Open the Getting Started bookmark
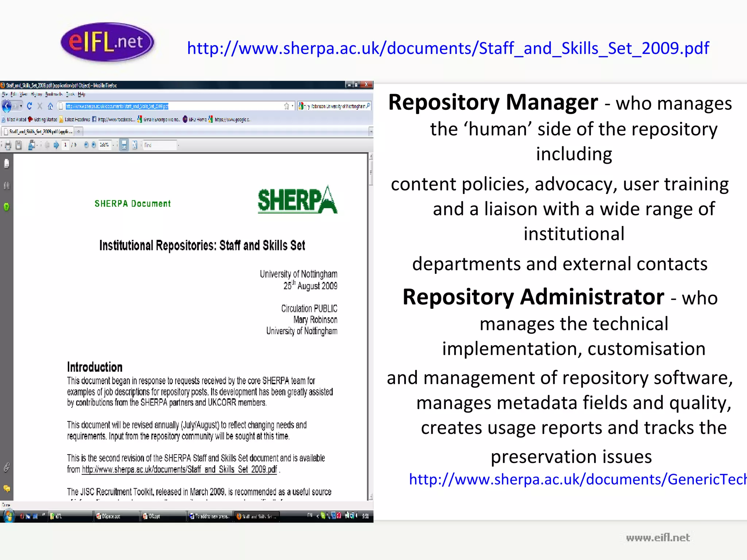The width and height of the screenshot is (747, 560). tap(42, 119)
